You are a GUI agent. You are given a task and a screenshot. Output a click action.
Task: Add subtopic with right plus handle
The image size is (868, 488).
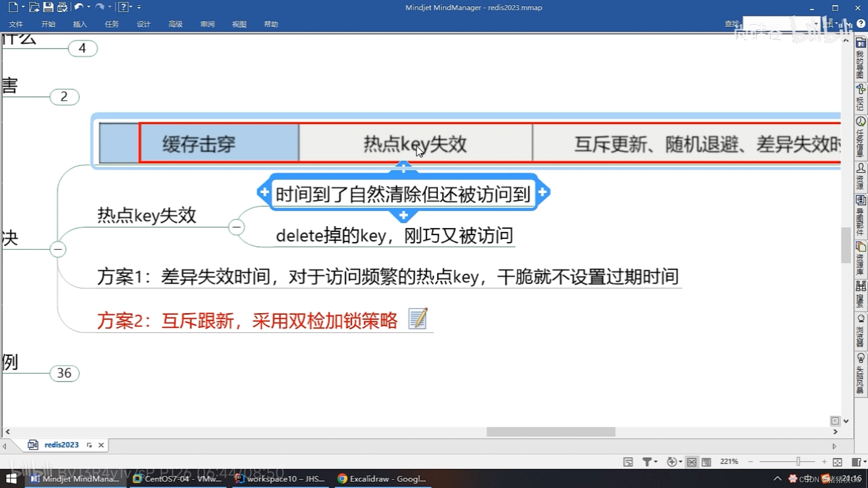click(x=543, y=192)
